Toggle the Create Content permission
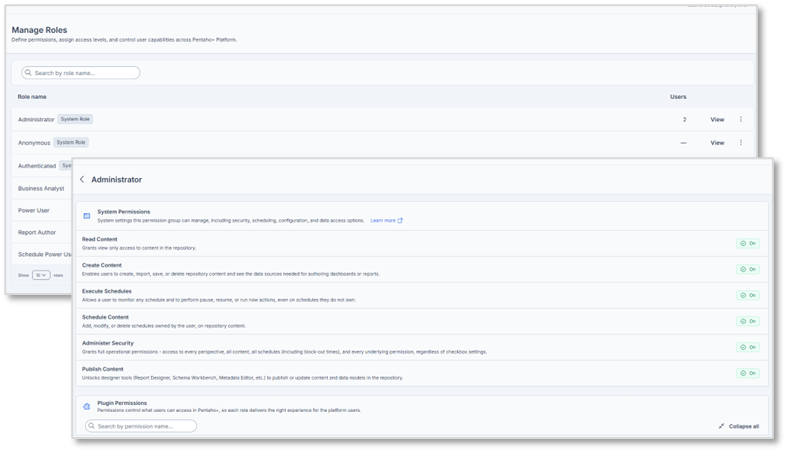787x452 pixels. click(x=748, y=269)
